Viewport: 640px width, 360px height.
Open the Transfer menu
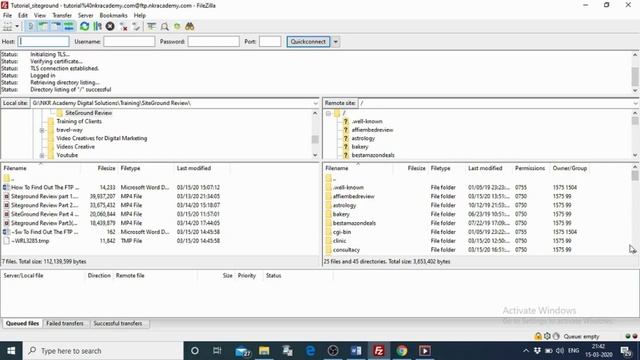62,16
